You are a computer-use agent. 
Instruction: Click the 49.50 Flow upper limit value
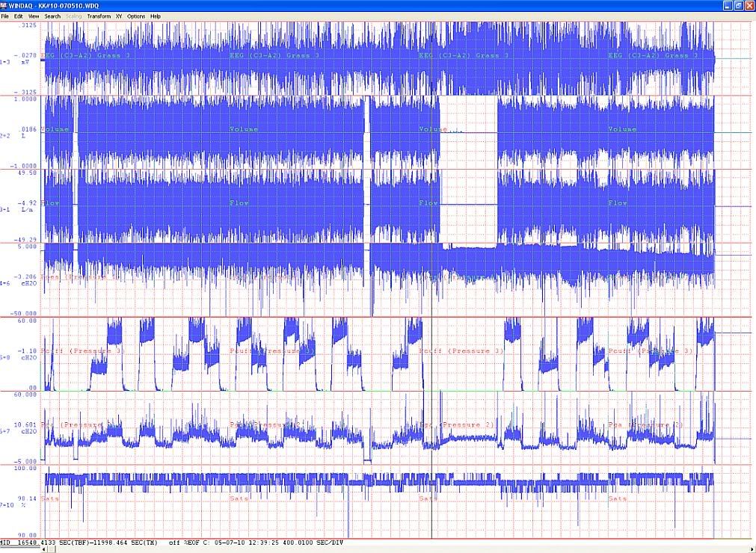point(29,173)
